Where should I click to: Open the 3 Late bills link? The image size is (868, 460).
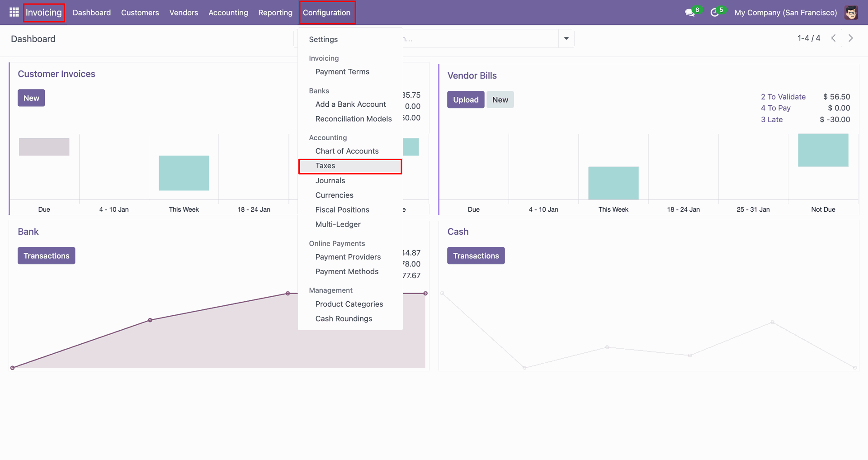pyautogui.click(x=771, y=119)
